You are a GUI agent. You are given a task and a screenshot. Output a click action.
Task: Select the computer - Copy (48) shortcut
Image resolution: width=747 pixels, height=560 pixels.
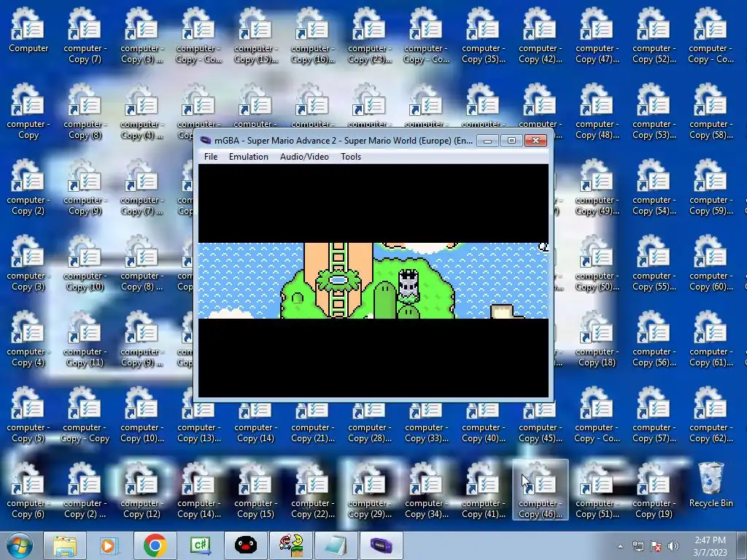click(x=597, y=111)
